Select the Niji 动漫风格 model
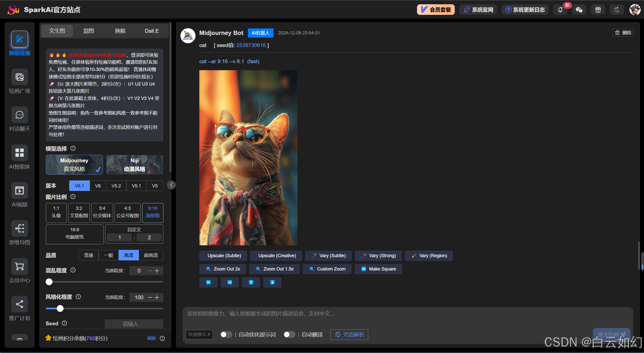This screenshot has width=644, height=353. pyautogui.click(x=134, y=165)
